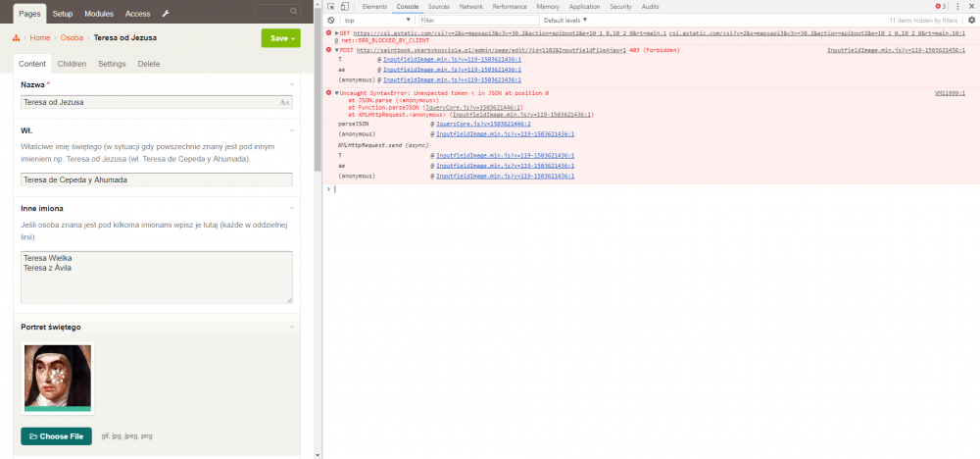
Task: Click the DevTools inspect element icon
Action: [331, 7]
